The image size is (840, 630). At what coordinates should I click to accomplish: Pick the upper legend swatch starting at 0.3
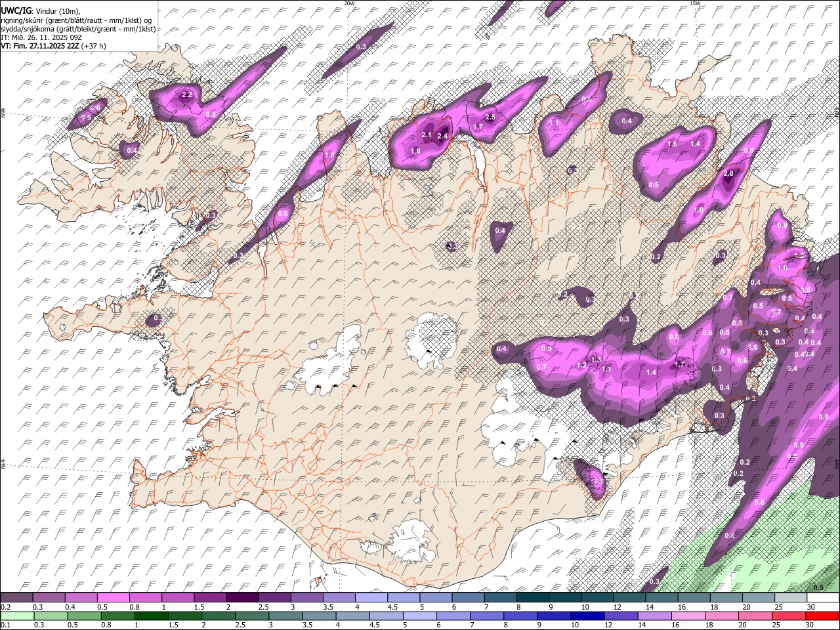pos(49,598)
